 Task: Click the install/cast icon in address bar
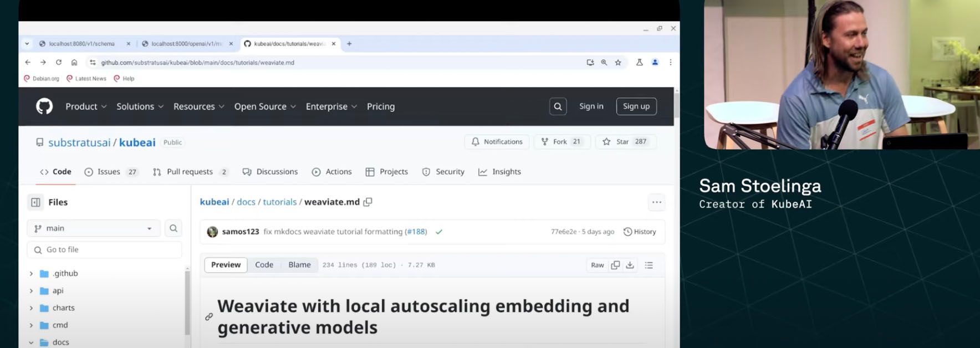coord(590,63)
